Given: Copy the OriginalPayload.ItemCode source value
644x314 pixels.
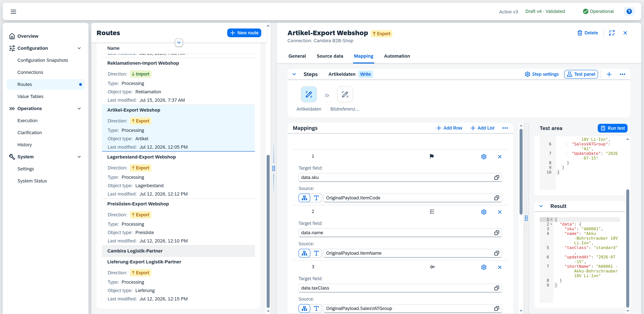Looking at the screenshot, I should [x=496, y=198].
